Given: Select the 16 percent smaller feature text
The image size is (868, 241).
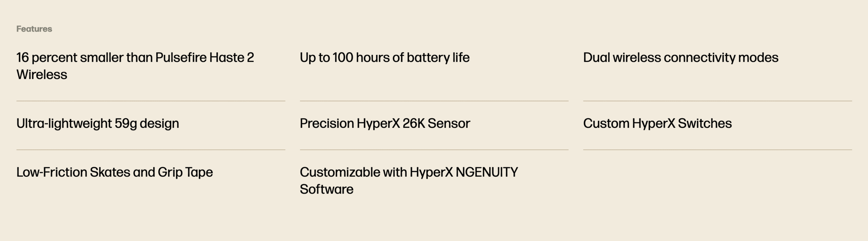Looking at the screenshot, I should click(x=135, y=66).
